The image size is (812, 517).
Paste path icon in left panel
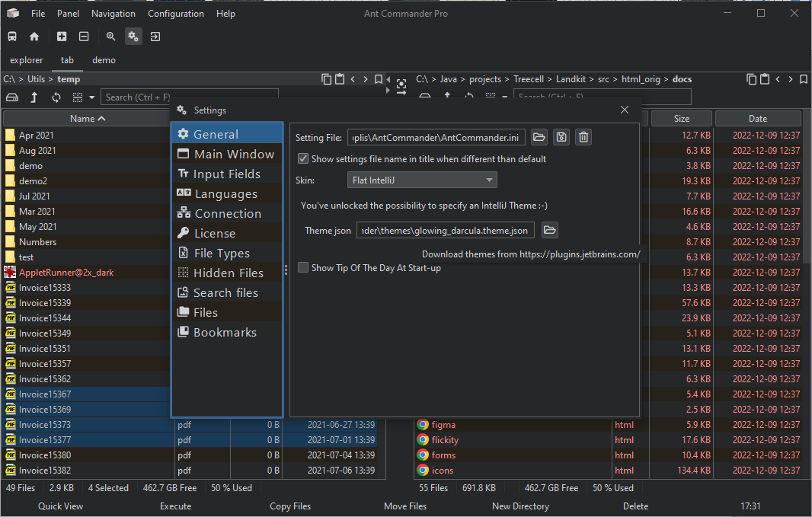click(x=340, y=79)
